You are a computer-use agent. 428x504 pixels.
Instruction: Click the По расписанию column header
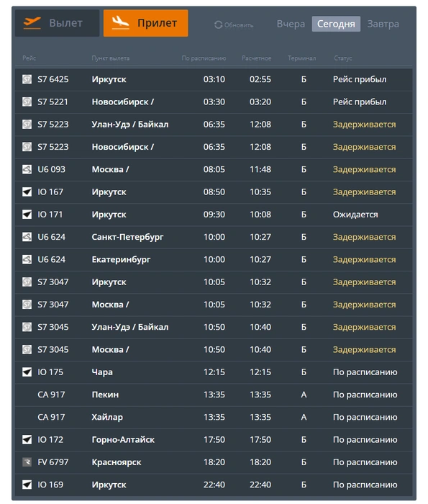pos(204,58)
